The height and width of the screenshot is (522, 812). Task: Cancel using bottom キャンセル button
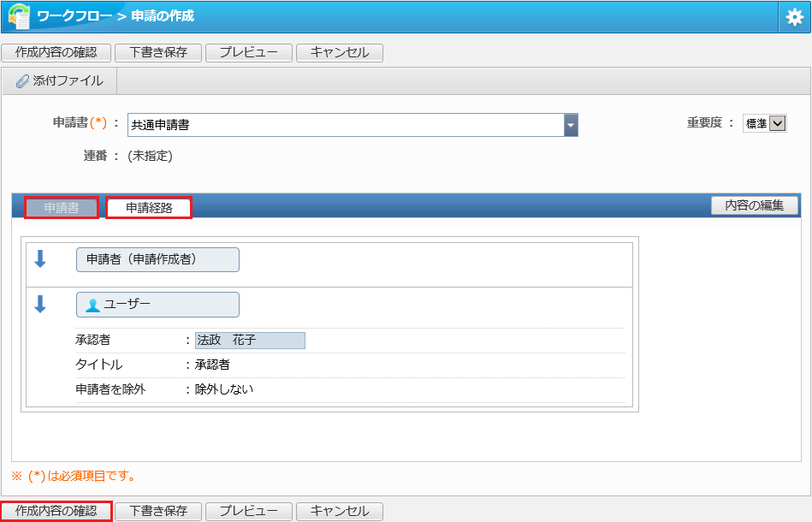[x=340, y=511]
